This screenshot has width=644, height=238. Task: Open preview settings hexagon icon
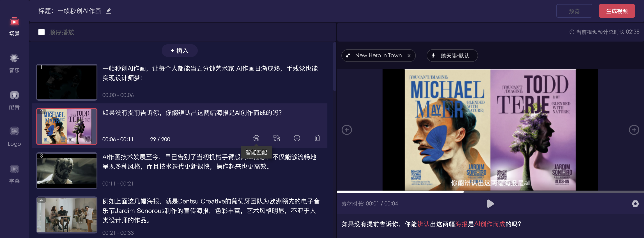(x=635, y=204)
